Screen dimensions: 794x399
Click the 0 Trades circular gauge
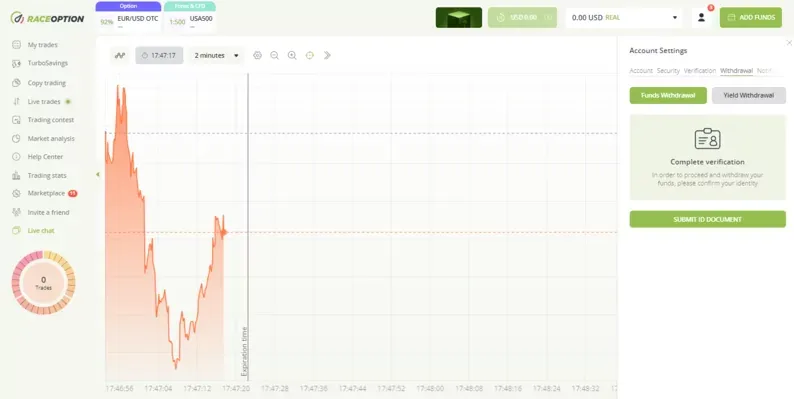point(44,283)
